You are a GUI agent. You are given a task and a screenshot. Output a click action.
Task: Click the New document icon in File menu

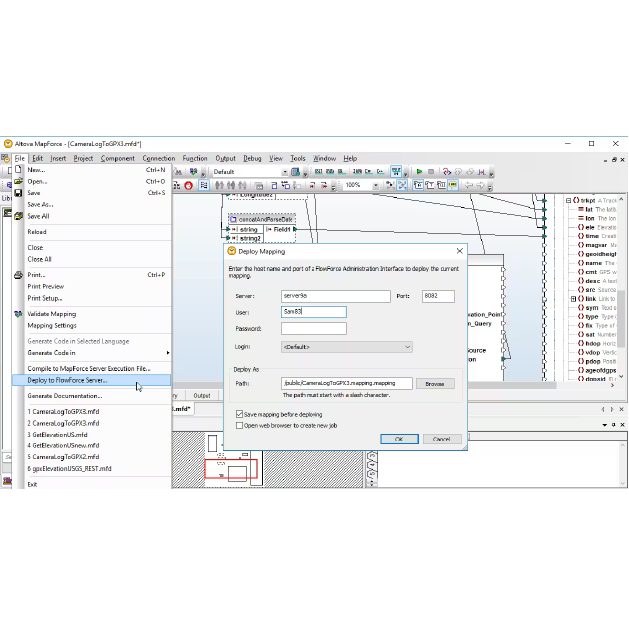coord(18,169)
